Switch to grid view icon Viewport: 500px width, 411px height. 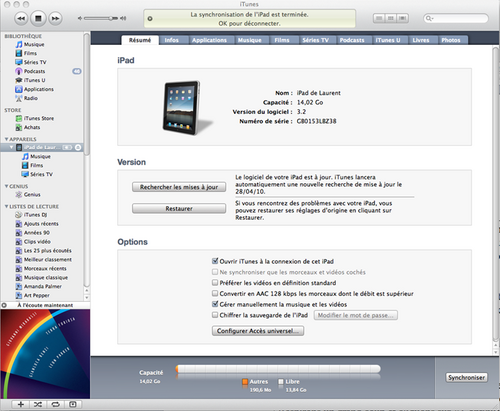point(391,18)
